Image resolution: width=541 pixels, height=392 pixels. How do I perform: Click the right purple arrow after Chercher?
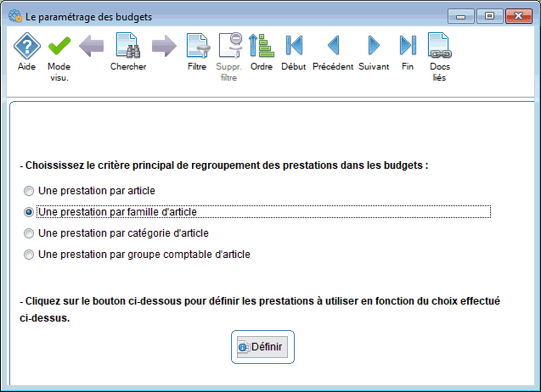pos(164,46)
